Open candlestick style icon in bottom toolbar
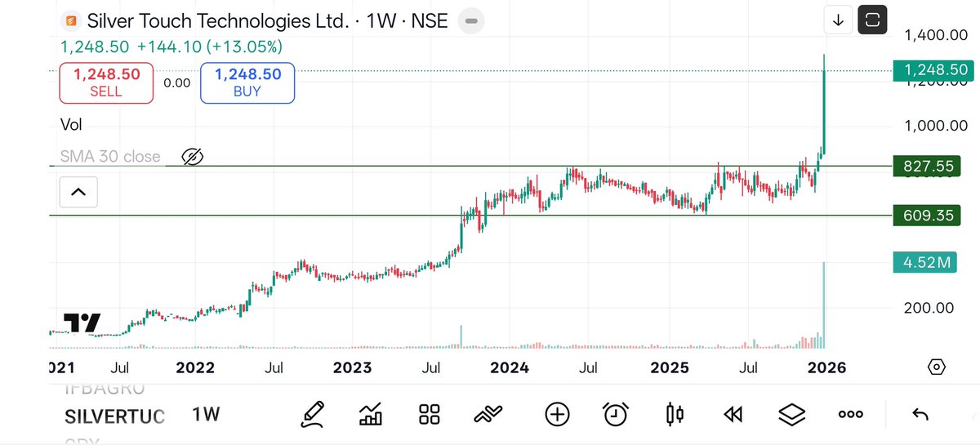The height and width of the screenshot is (445, 980). coord(675,414)
